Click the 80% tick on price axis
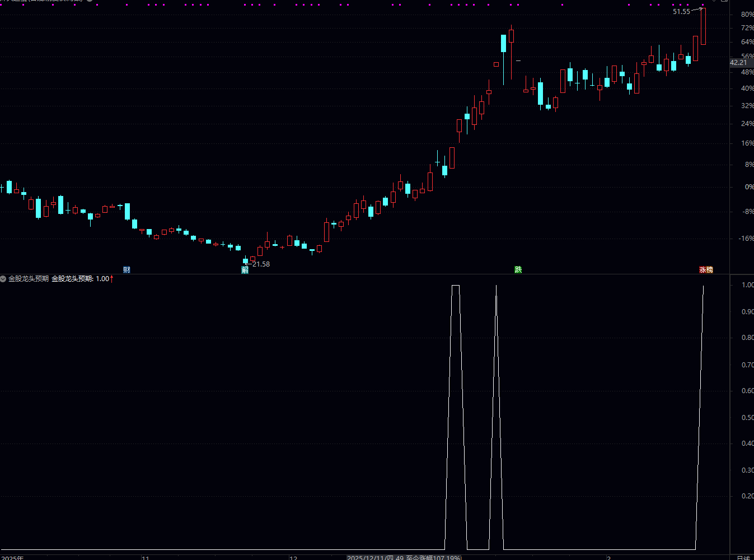Viewport: 754px width, 560px height. (x=747, y=15)
